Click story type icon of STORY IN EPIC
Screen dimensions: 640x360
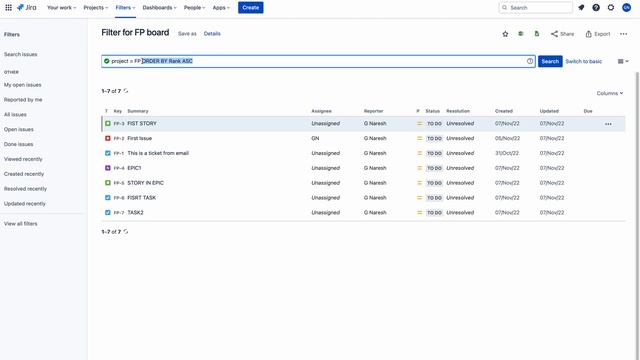[108, 183]
